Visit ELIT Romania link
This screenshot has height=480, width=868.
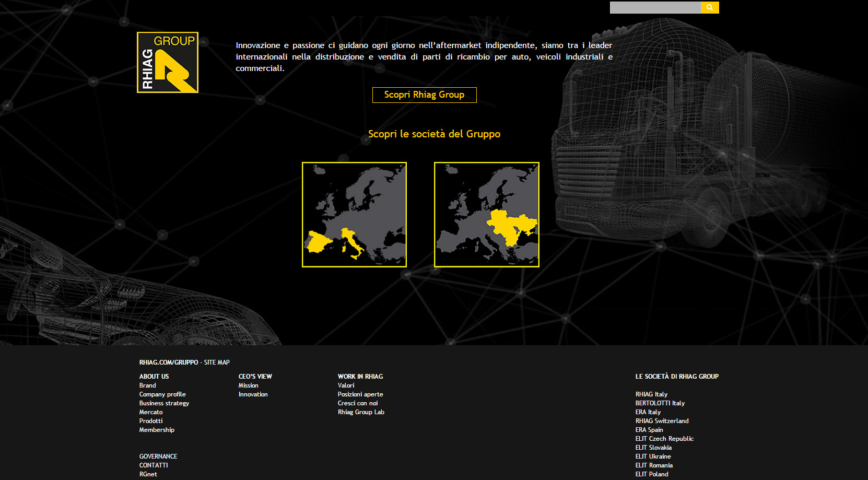pyautogui.click(x=654, y=465)
